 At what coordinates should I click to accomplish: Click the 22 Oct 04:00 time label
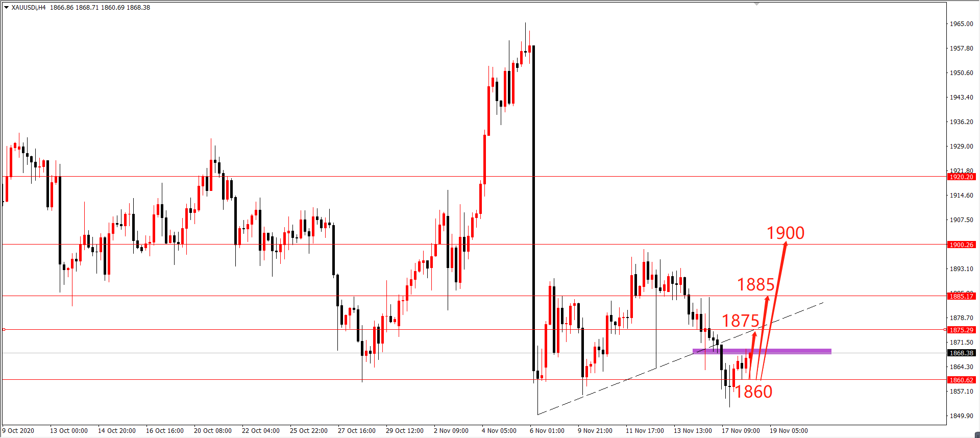(x=261, y=431)
